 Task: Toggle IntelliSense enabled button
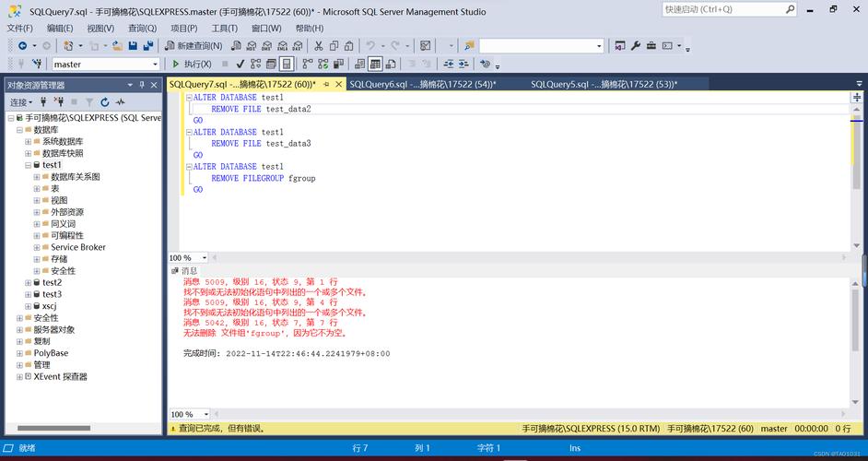pyautogui.click(x=287, y=65)
